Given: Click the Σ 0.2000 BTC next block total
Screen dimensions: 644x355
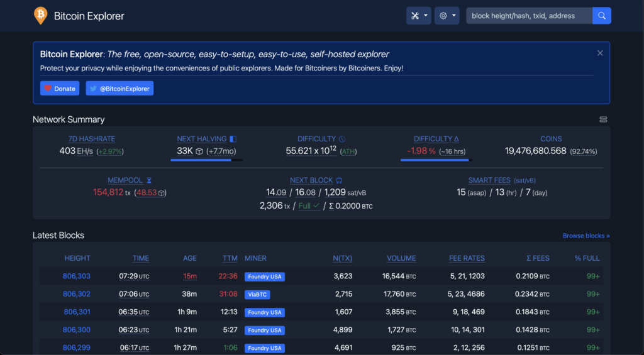Looking at the screenshot, I should click(351, 206).
